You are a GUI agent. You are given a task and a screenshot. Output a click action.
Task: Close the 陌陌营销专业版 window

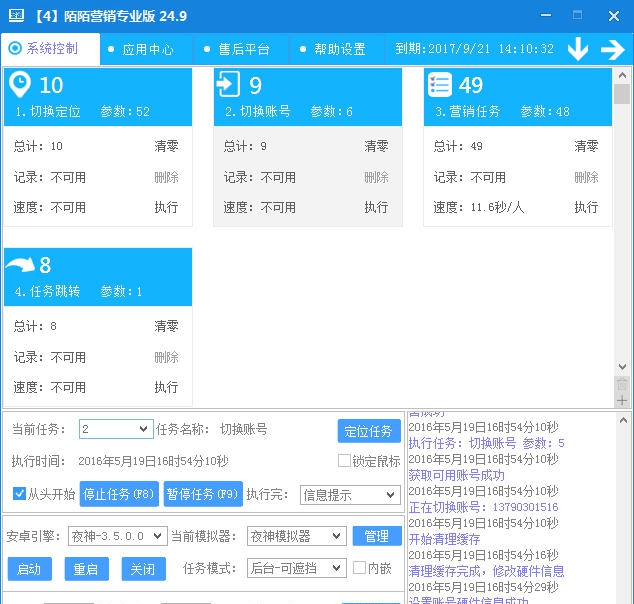point(614,16)
